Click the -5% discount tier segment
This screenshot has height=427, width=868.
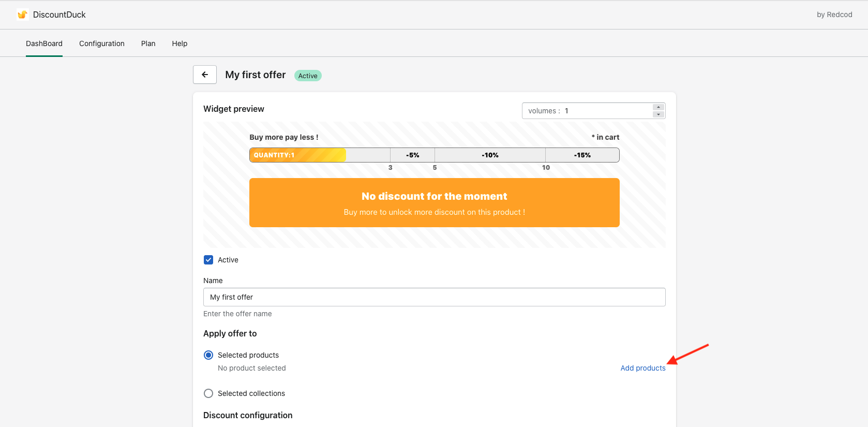click(x=412, y=155)
